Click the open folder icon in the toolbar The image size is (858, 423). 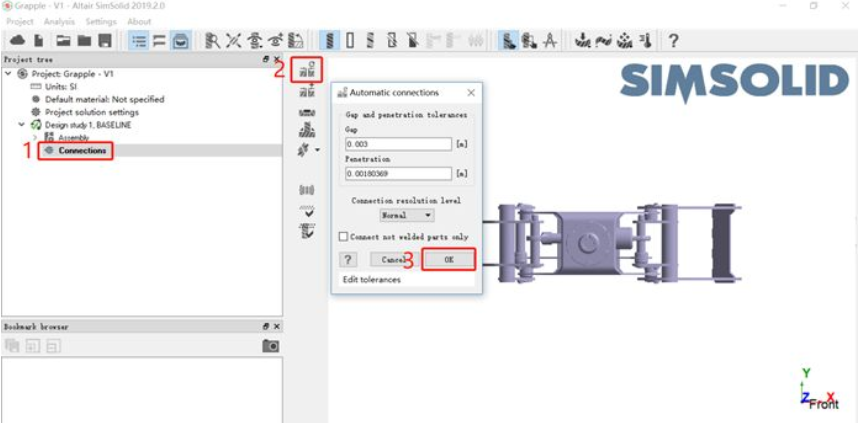(x=64, y=40)
